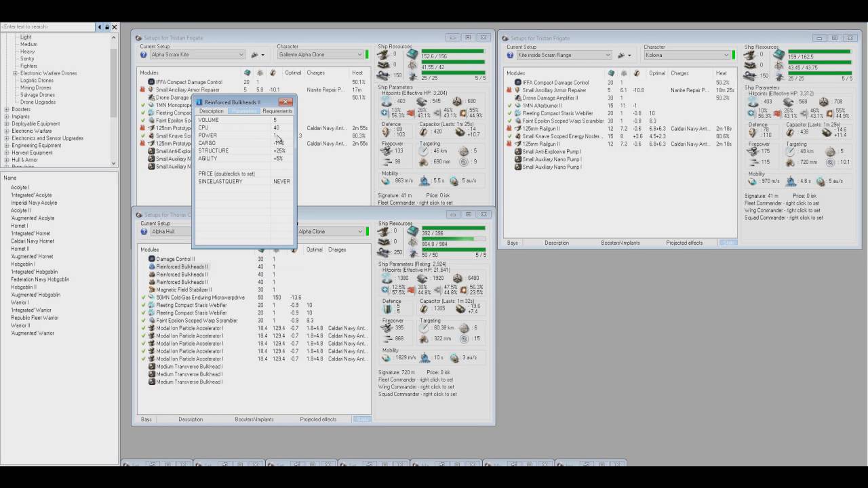This screenshot has width=868, height=488.
Task: Click Damage Control II module icon in Thorax window
Action: pos(151,259)
